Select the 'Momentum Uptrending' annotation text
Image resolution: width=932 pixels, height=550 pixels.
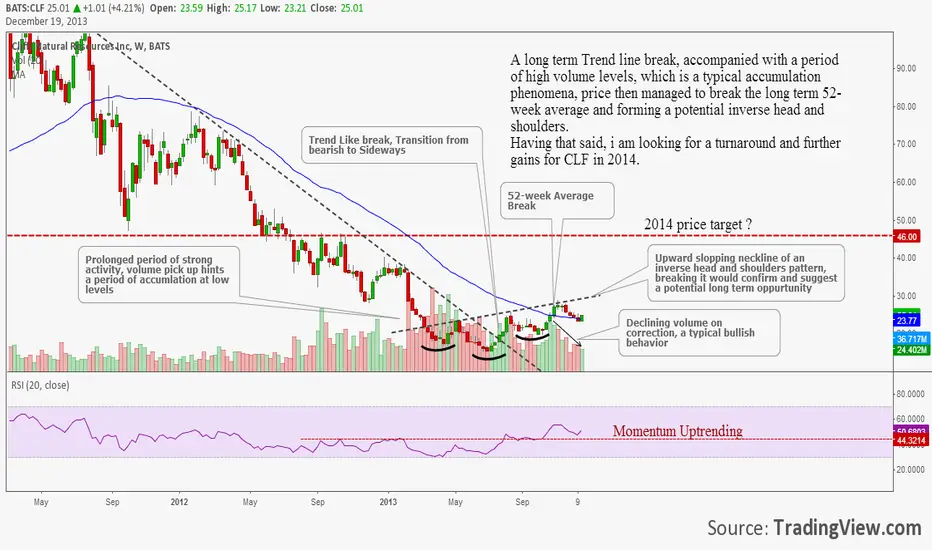(678, 430)
